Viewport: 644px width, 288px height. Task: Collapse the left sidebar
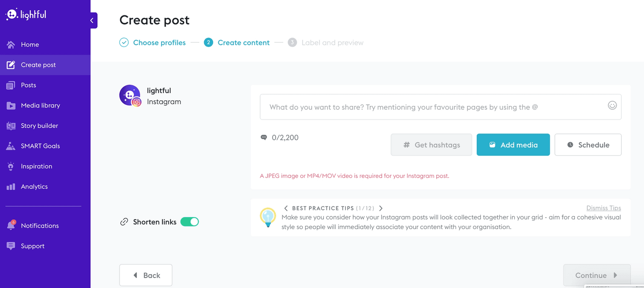(x=92, y=20)
